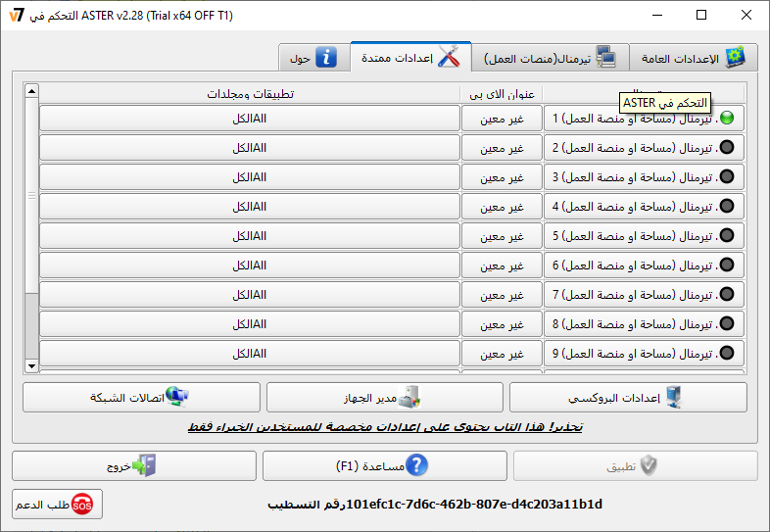Click the grey shield apply icon
This screenshot has height=532, width=770.
tap(649, 465)
